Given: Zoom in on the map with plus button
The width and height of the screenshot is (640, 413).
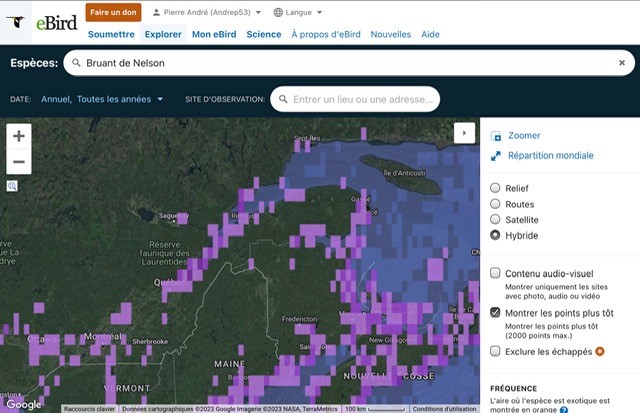Looking at the screenshot, I should coord(19,135).
